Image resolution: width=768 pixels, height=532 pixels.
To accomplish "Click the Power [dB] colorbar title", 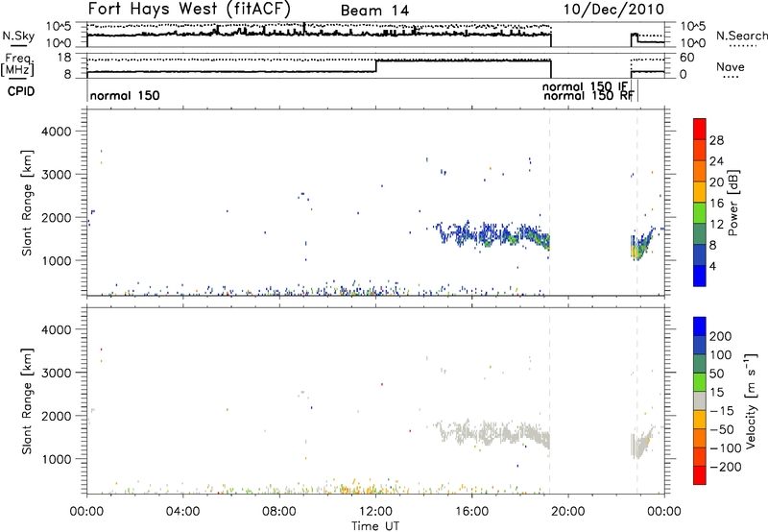I will (x=733, y=203).
